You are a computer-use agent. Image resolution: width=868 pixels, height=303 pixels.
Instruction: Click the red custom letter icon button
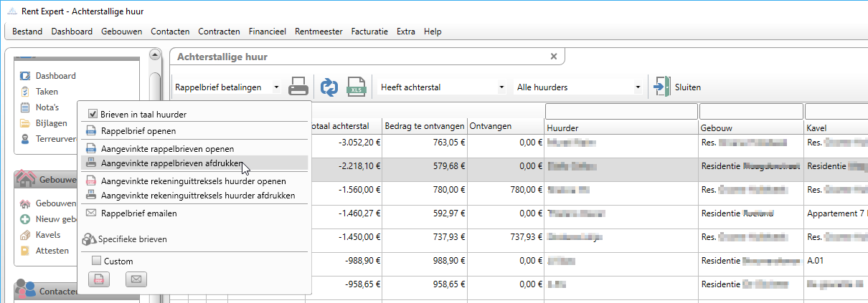coord(98,280)
